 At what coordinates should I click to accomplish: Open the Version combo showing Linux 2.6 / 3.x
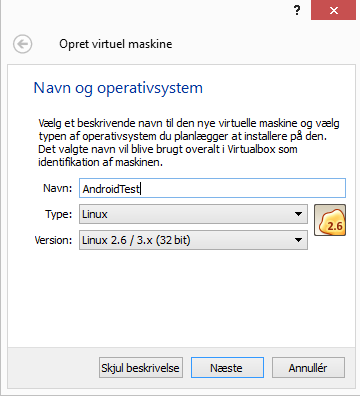193,240
